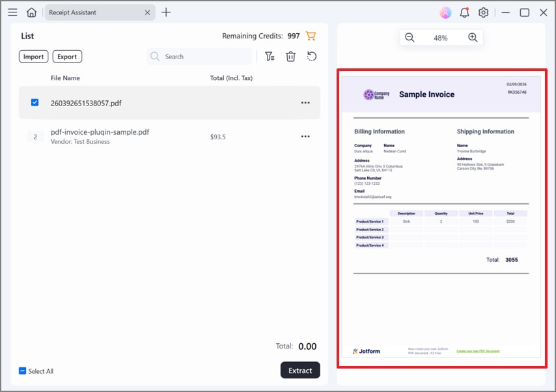Open a new tab with the plus button
The height and width of the screenshot is (392, 556).
pyautogui.click(x=165, y=12)
